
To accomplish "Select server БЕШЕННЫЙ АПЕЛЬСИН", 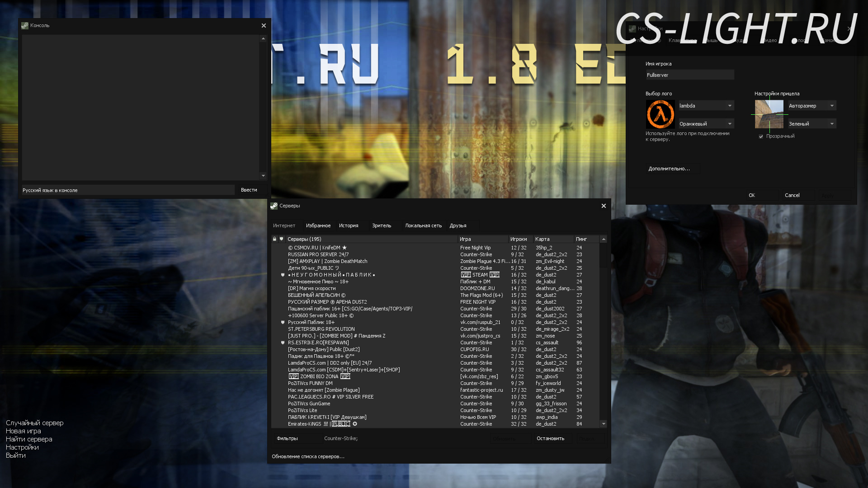I will [435, 295].
